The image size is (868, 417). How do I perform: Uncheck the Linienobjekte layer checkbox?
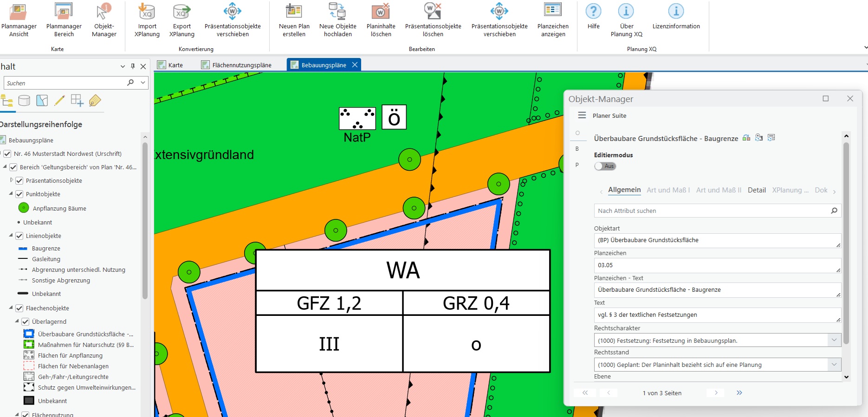(x=19, y=236)
